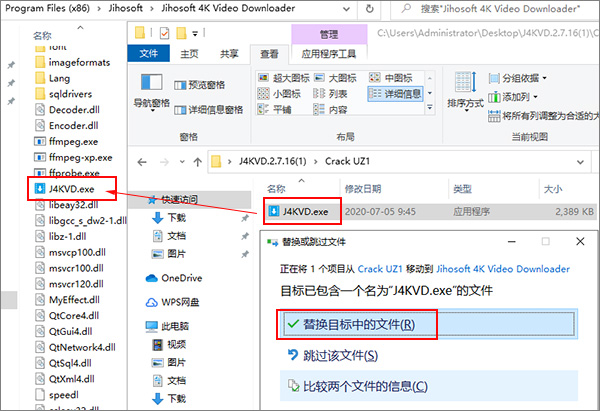Choose 详细信息 layout
This screenshot has width=600, height=411.
click(x=395, y=94)
